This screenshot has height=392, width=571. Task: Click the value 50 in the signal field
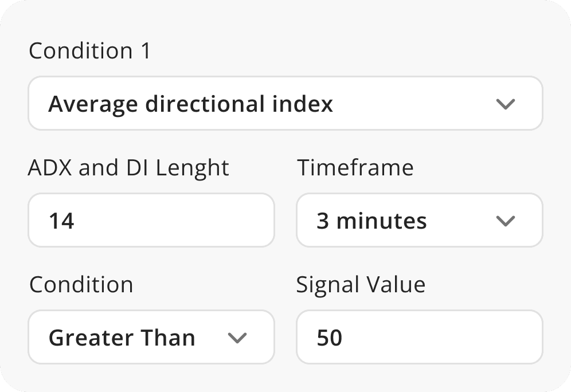(330, 338)
